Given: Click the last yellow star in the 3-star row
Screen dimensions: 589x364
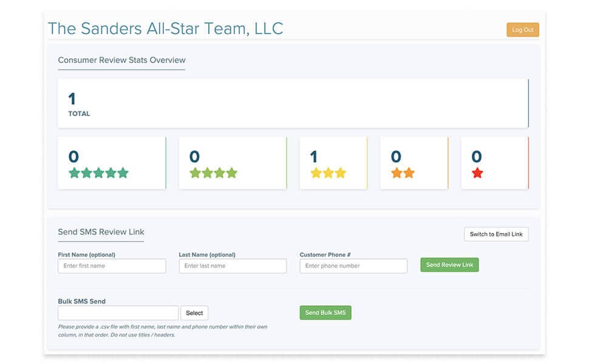Looking at the screenshot, I should (x=341, y=172).
